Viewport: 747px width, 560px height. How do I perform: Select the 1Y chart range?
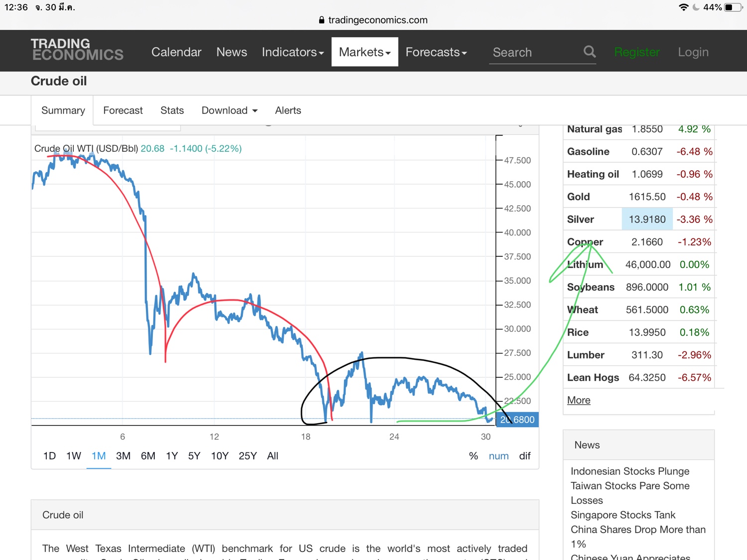tap(172, 456)
